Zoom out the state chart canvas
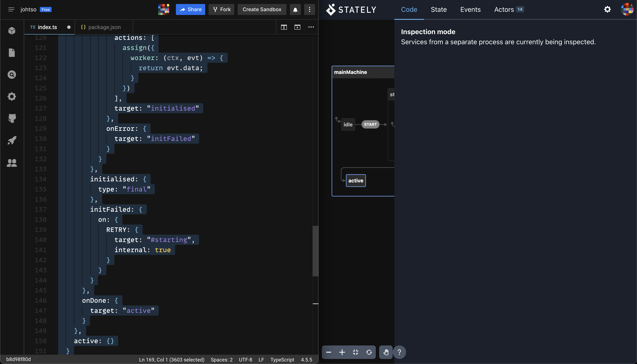Viewport: 637px width, 364px height. click(x=328, y=352)
